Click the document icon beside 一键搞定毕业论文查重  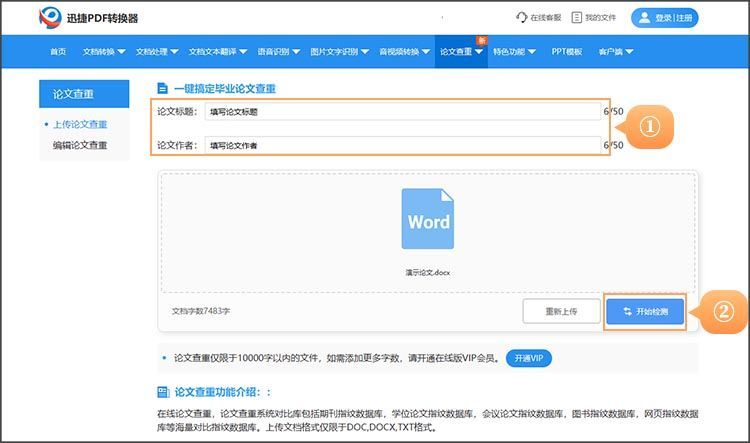coord(163,88)
